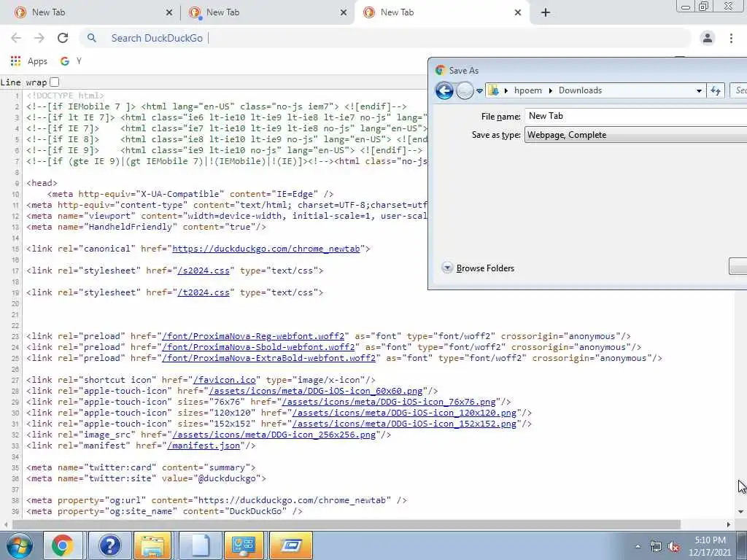
Task: Open the Help taskbar icon
Action: click(x=109, y=545)
